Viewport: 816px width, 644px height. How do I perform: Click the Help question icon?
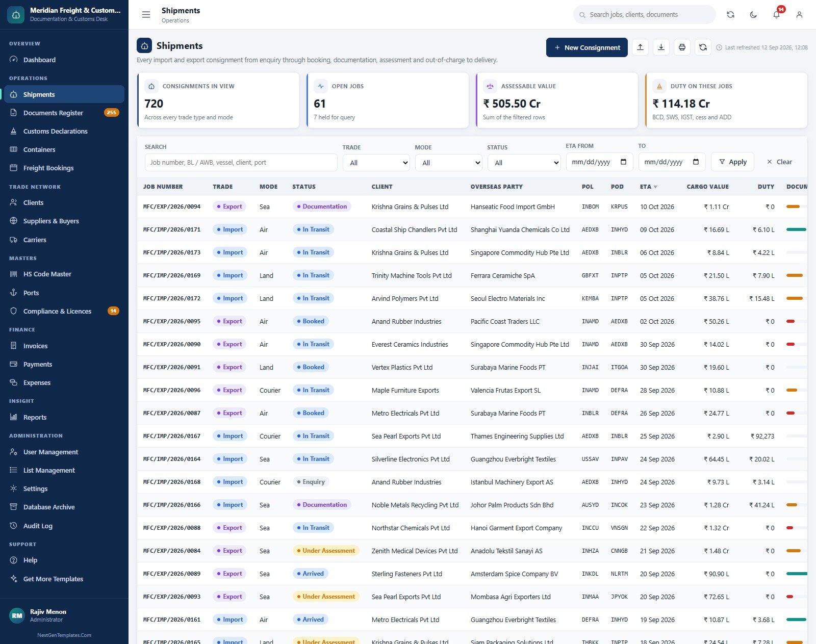coord(14,560)
